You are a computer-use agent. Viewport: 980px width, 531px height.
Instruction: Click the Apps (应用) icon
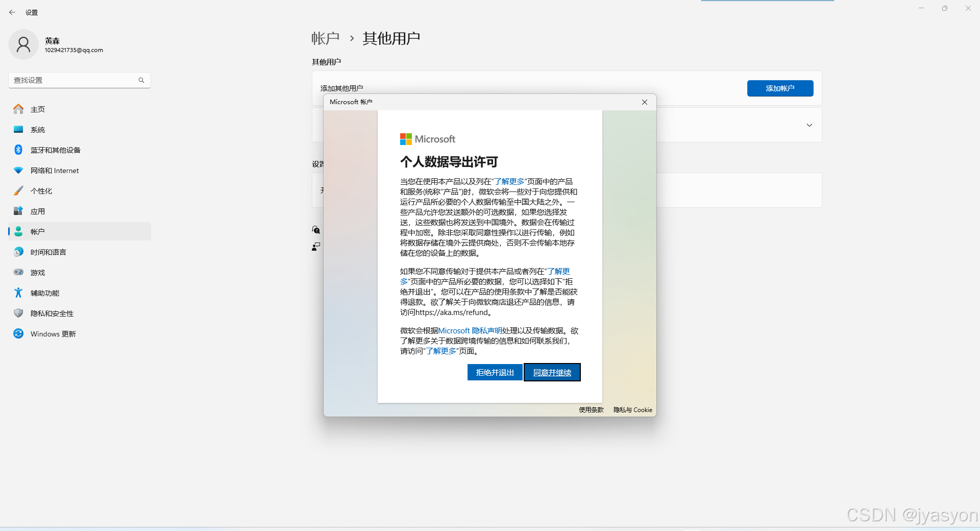tap(18, 211)
